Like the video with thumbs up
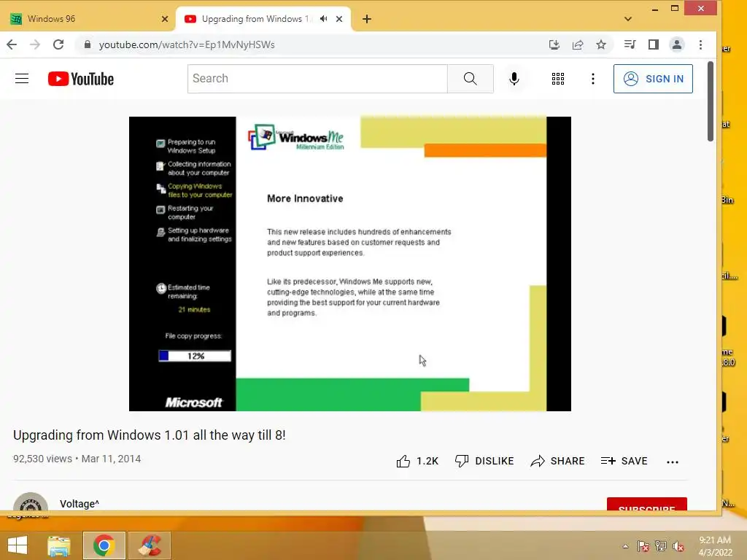The image size is (747, 560). pyautogui.click(x=417, y=461)
